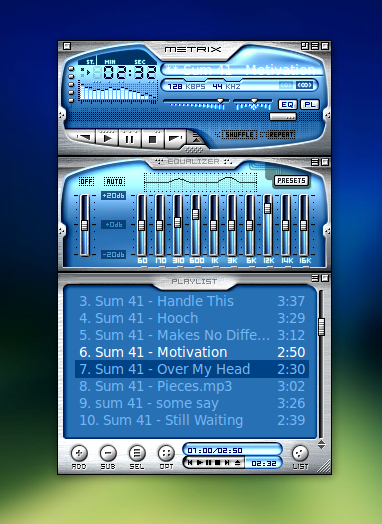Toggle the equalizer OFF switch
The width and height of the screenshot is (382, 524).
[86, 181]
